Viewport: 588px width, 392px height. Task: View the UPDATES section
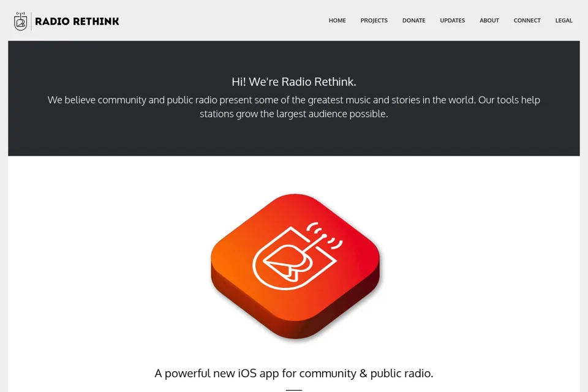452,21
